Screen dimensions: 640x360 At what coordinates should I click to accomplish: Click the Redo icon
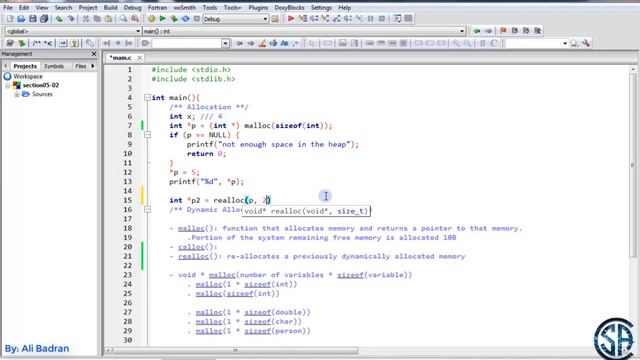point(71,19)
